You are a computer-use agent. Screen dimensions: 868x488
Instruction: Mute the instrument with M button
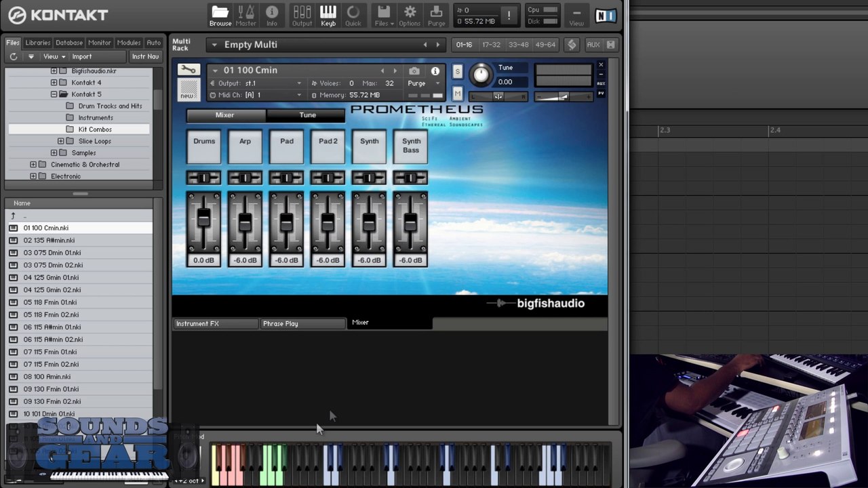[457, 94]
